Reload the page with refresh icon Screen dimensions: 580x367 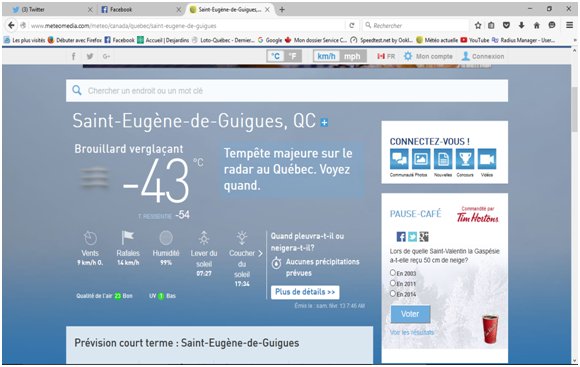click(x=351, y=26)
